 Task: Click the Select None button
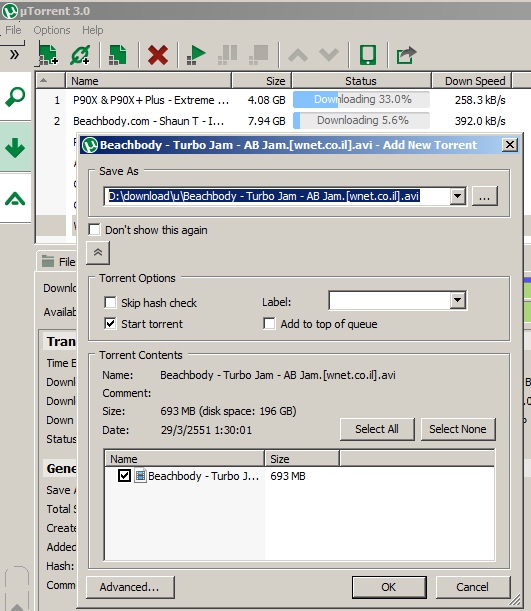[x=458, y=429]
